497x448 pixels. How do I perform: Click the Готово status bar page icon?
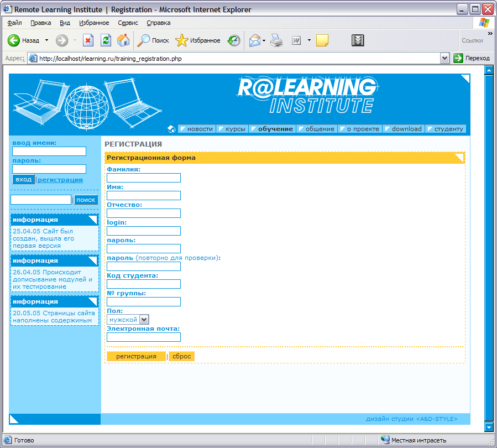coord(8,440)
